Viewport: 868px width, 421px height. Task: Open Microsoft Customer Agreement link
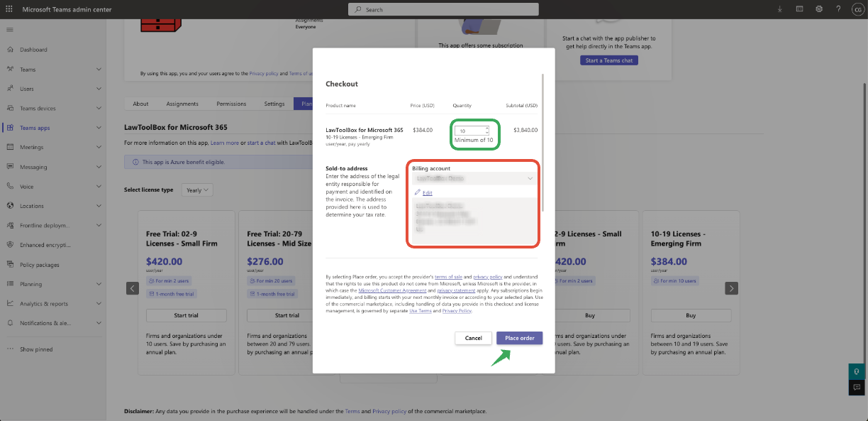point(392,290)
